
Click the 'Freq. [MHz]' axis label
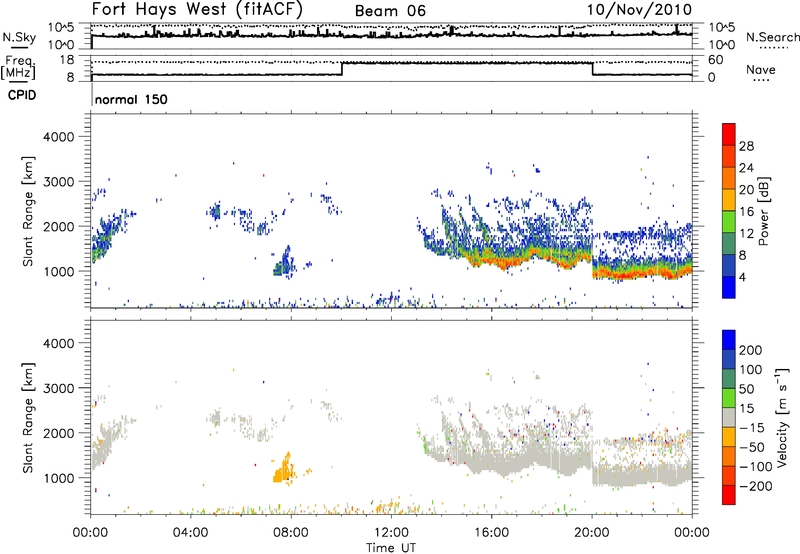coord(18,67)
